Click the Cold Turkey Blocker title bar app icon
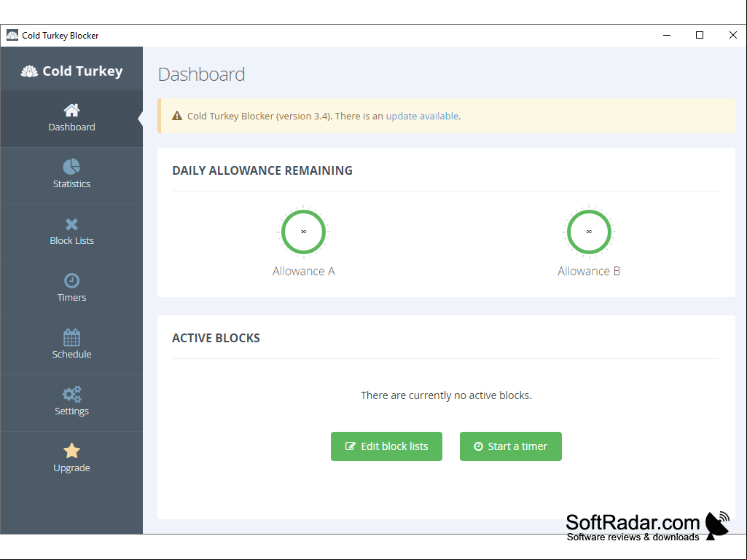The height and width of the screenshot is (560, 747). click(12, 35)
